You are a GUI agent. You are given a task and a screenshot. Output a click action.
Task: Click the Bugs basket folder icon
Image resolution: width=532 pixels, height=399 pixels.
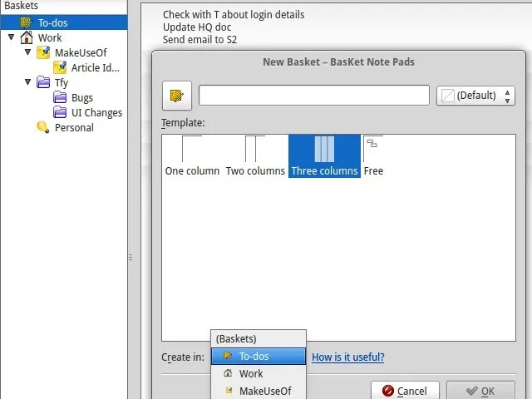coord(60,98)
